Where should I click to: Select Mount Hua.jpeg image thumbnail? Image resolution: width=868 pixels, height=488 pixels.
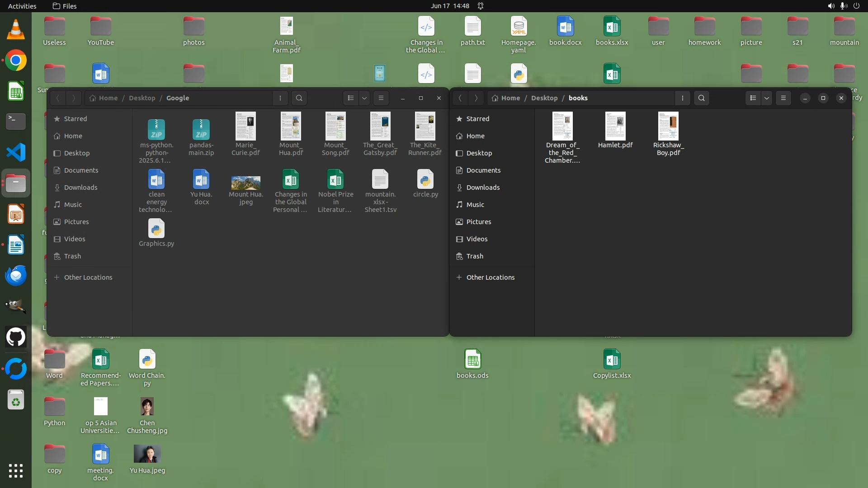click(246, 183)
